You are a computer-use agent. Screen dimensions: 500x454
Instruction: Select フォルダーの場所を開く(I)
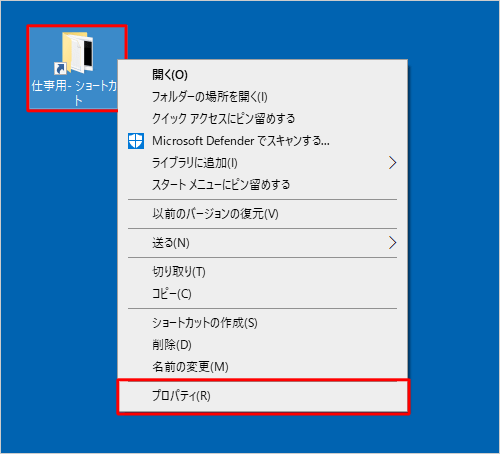click(x=263, y=97)
